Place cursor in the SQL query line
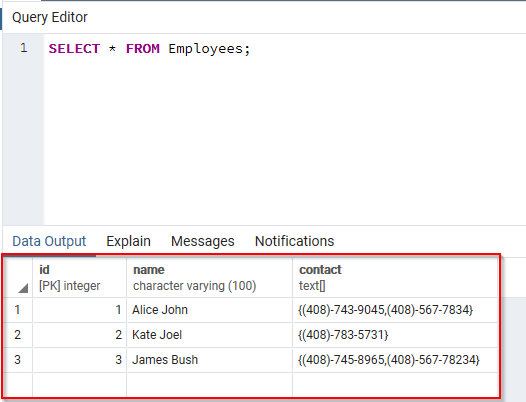The image size is (526, 402). [x=150, y=49]
